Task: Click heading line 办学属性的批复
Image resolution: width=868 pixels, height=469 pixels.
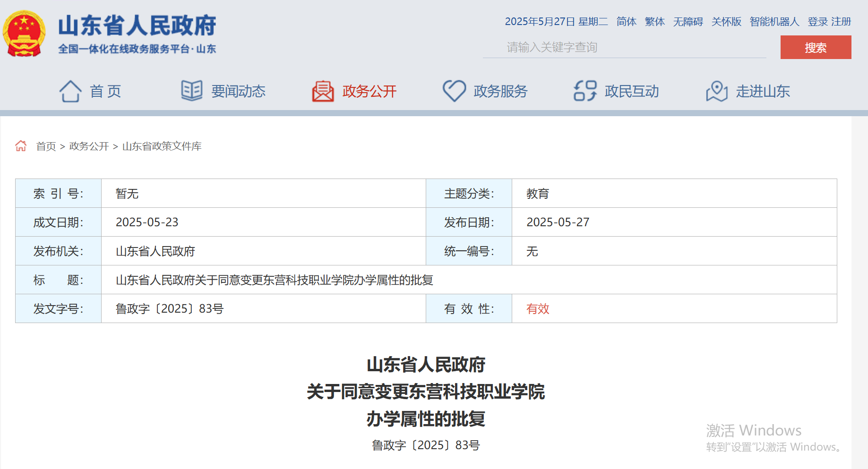Action: 426,419
